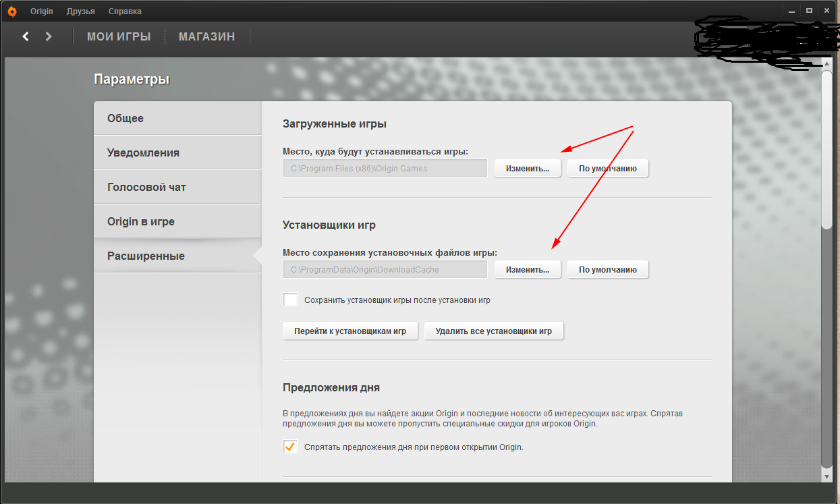This screenshot has width=840, height=504.
Task: Click the Установщики игр heading
Action: pyautogui.click(x=329, y=225)
